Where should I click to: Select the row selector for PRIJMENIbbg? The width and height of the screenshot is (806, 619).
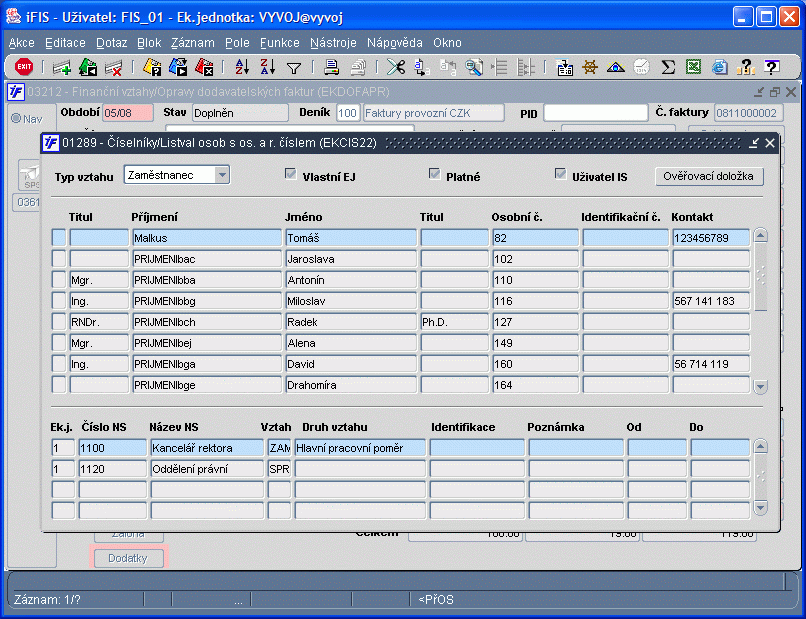(59, 300)
